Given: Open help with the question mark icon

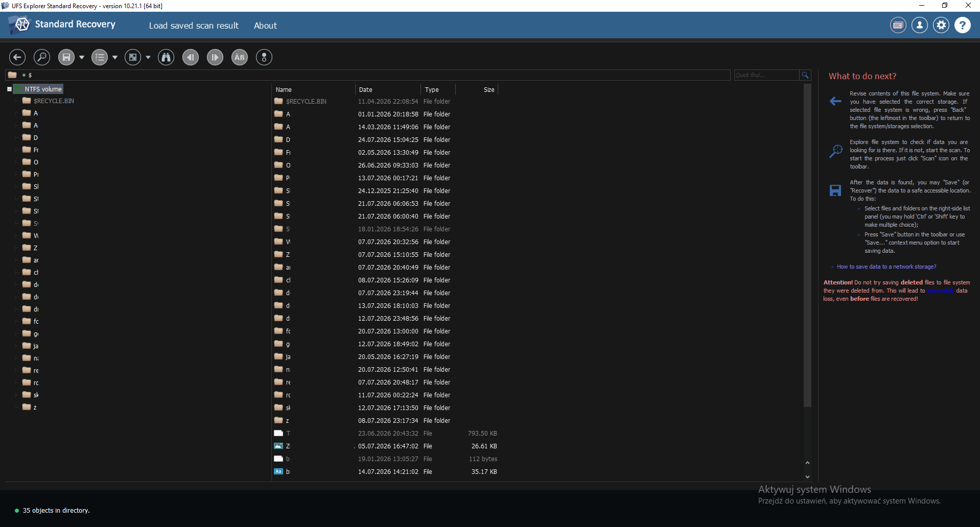Looking at the screenshot, I should pyautogui.click(x=963, y=25).
